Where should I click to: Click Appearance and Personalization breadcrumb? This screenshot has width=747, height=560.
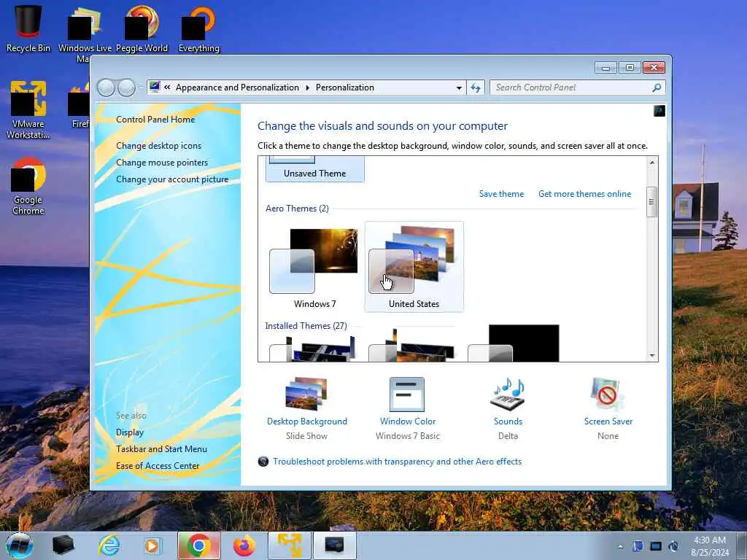click(237, 87)
